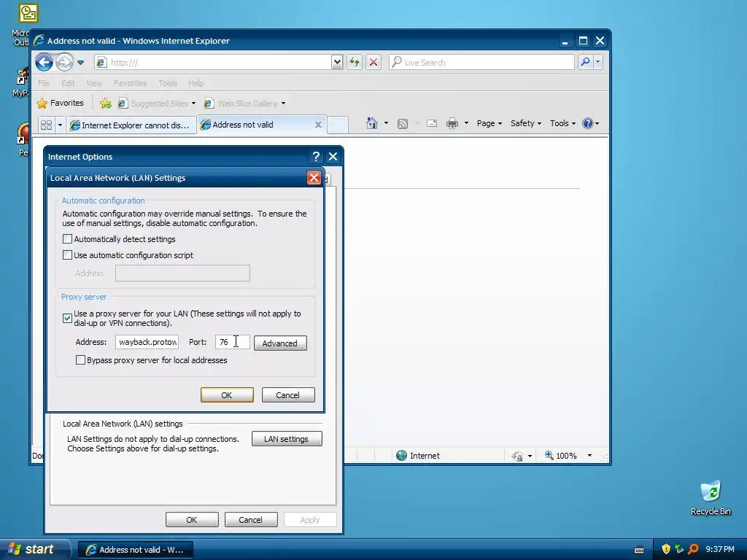This screenshot has height=560, width=747.
Task: Click inside the Live Search box
Action: coord(481,63)
